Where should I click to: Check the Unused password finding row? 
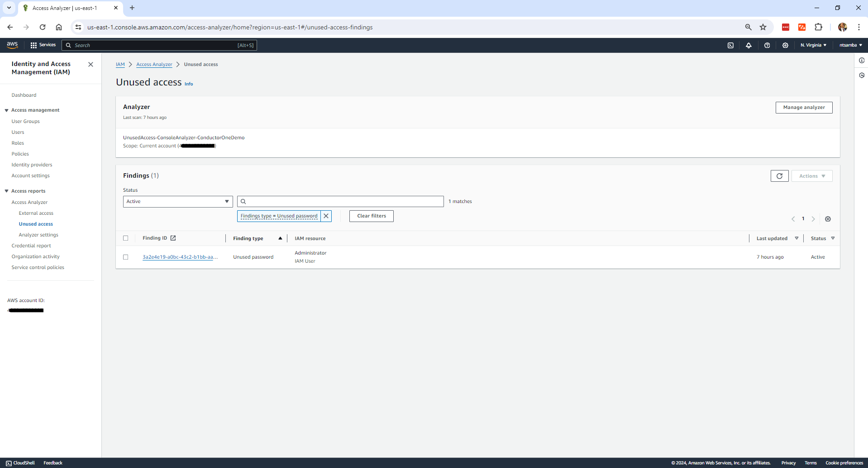pyautogui.click(x=126, y=257)
